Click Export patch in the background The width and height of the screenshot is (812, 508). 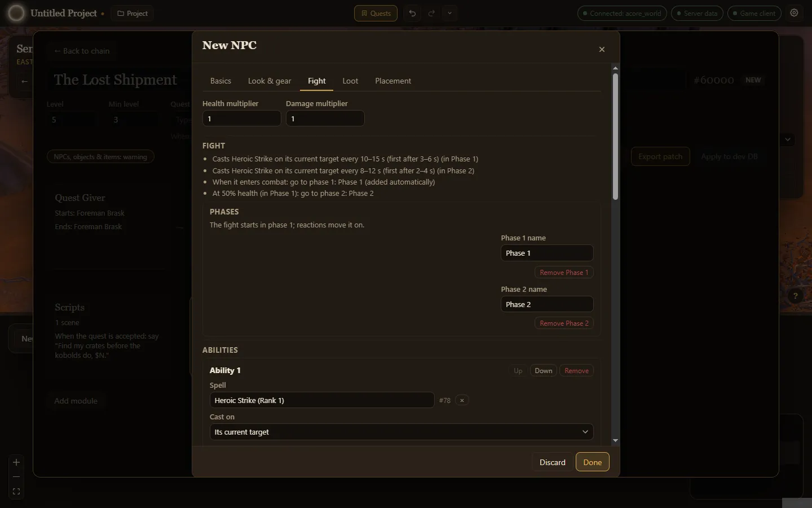click(x=660, y=157)
